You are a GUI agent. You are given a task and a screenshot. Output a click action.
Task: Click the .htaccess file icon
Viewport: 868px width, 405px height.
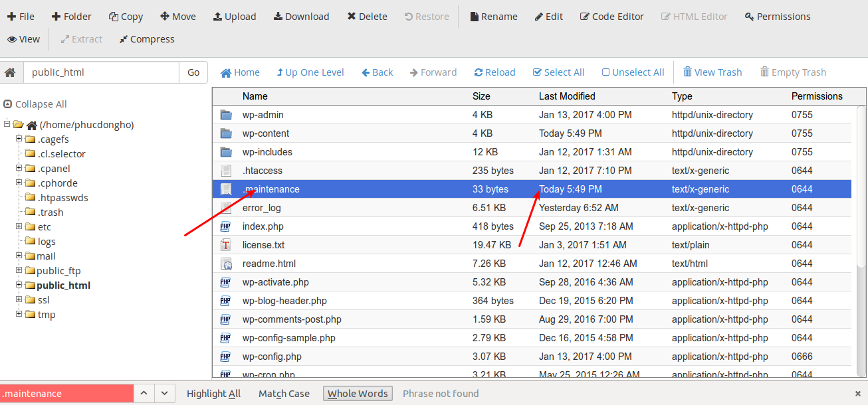pos(226,171)
